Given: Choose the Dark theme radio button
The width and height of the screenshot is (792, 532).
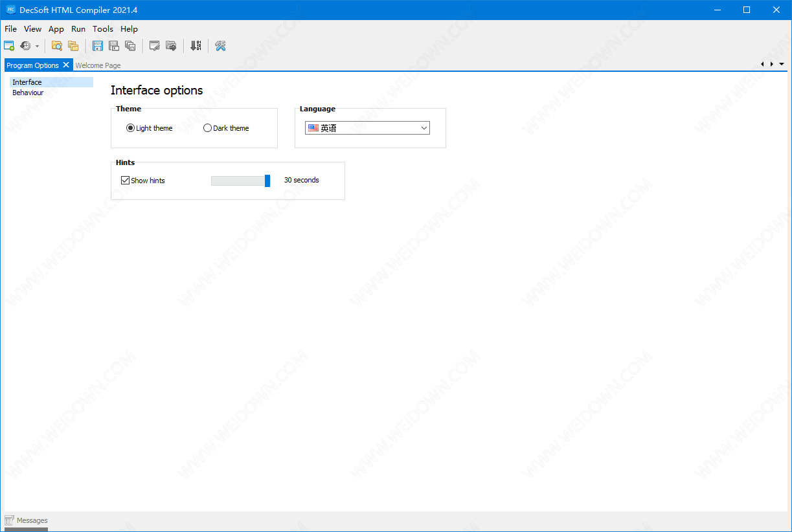Looking at the screenshot, I should (x=226, y=128).
